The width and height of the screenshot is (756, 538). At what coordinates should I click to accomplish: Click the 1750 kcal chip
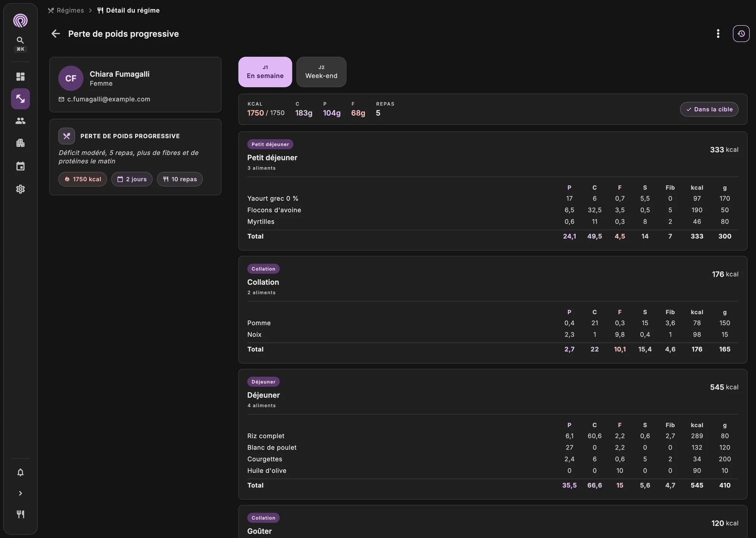coord(82,179)
